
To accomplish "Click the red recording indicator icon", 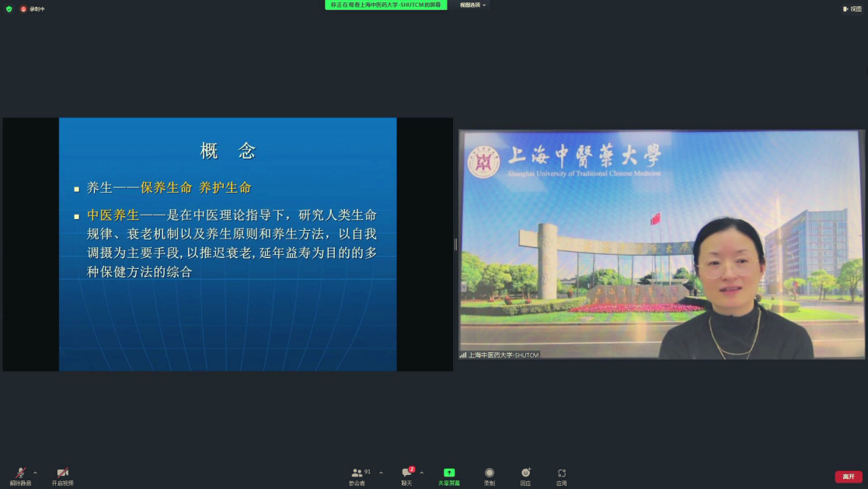I will click(23, 9).
